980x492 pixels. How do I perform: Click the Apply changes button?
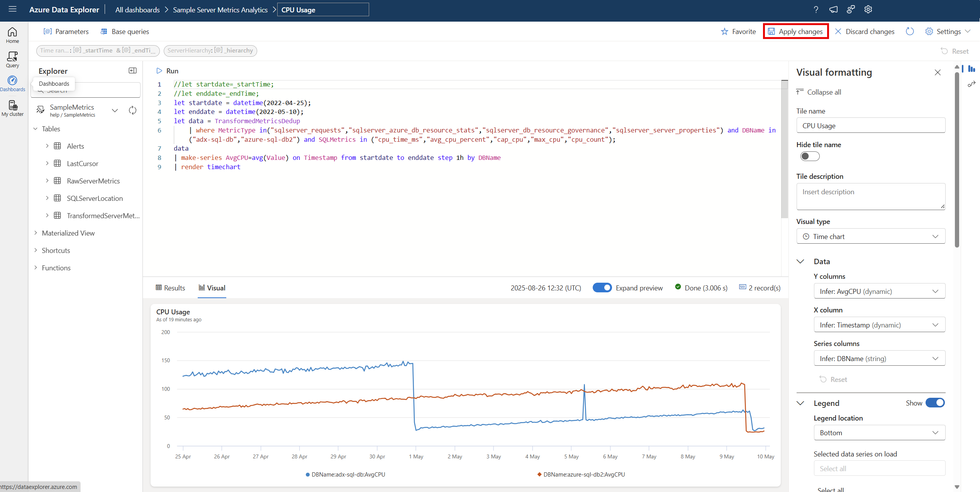click(x=795, y=31)
